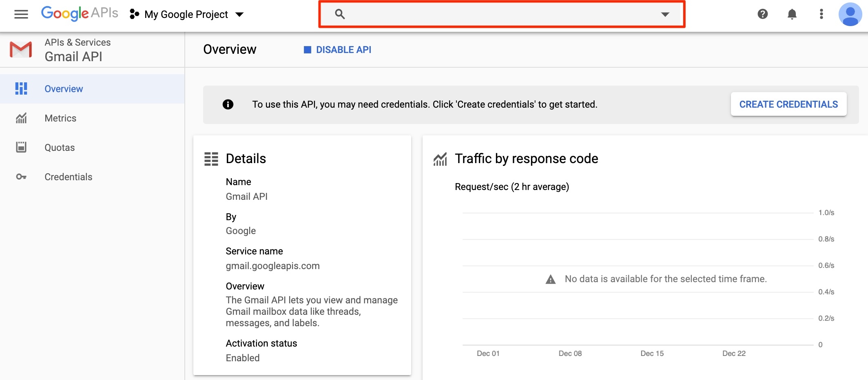Click the Traffic chart icon
Image resolution: width=868 pixels, height=380 pixels.
click(x=440, y=159)
